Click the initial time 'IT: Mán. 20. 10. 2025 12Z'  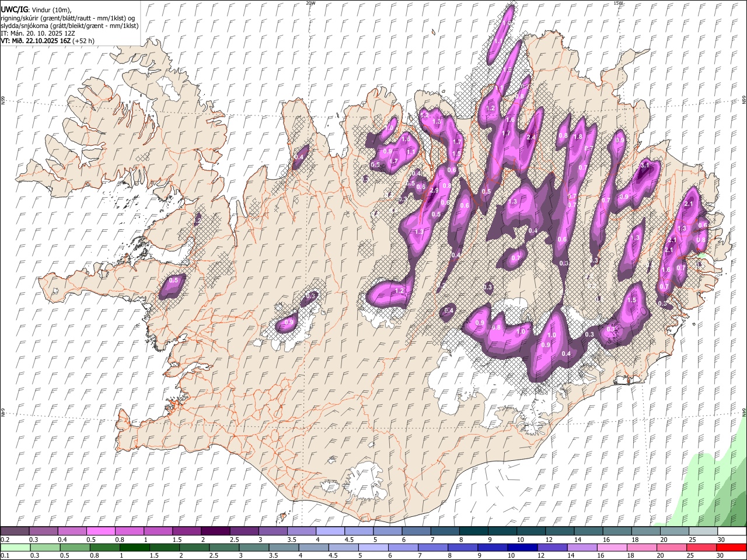coord(37,33)
